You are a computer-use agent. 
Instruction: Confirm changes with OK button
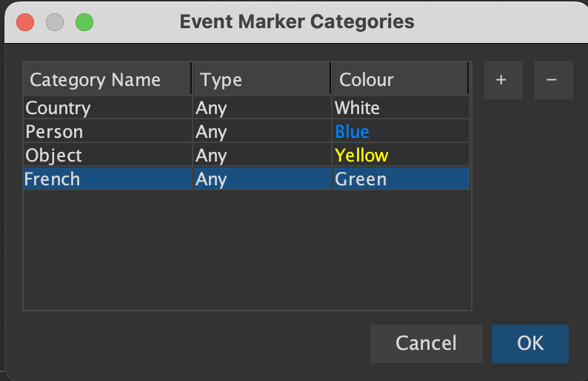point(530,343)
